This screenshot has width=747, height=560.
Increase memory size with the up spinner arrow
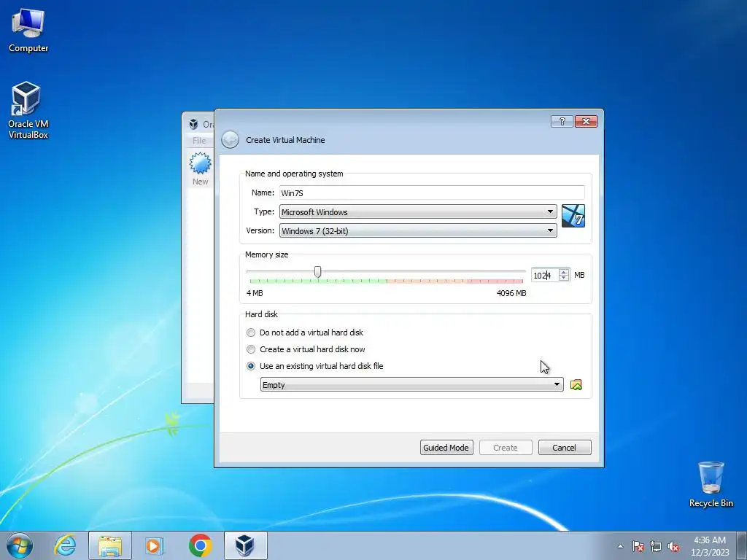(564, 273)
